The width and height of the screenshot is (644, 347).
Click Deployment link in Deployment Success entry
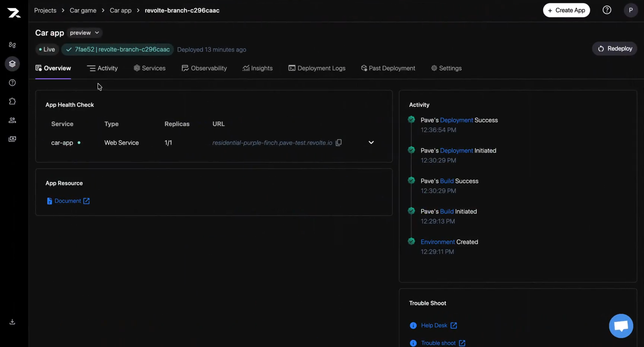point(456,120)
